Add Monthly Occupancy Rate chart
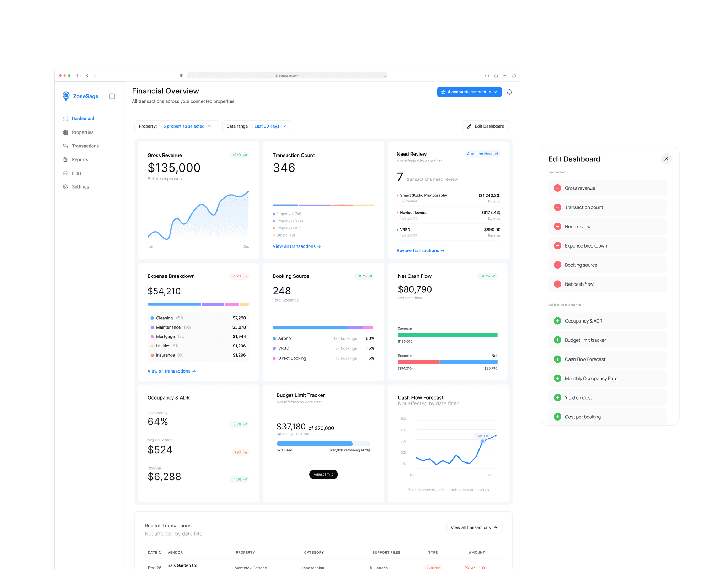Screen dimensions: 728x569 coord(557,378)
